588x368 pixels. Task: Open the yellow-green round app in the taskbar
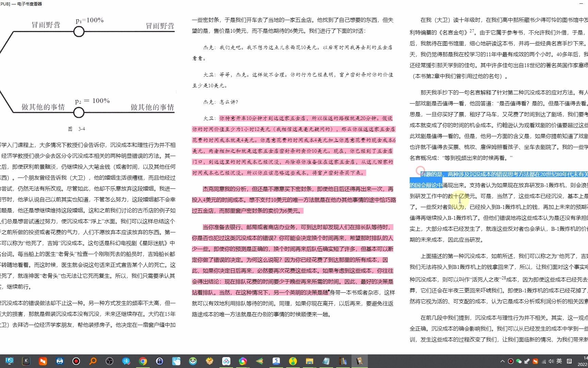[x=293, y=361]
